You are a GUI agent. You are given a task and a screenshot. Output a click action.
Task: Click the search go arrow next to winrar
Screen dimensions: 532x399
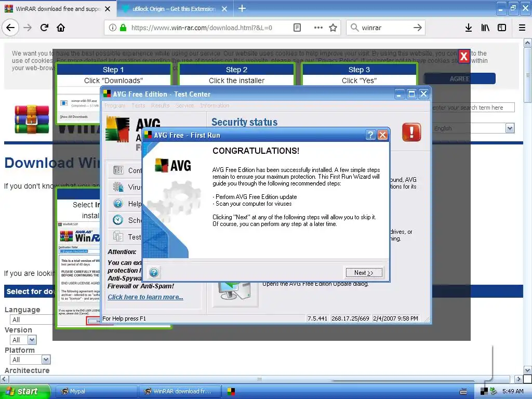tap(417, 28)
